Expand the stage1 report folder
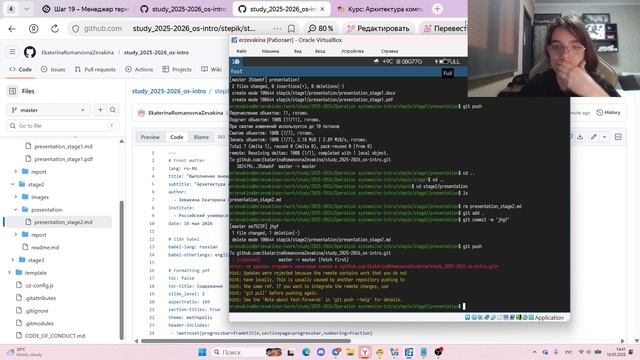This screenshot has height=360, width=640. [x=16, y=171]
